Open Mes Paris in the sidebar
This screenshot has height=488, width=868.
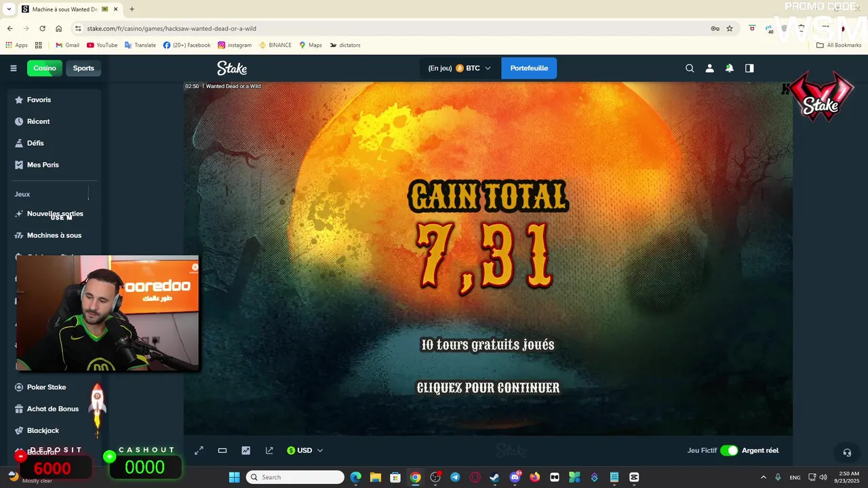pos(43,165)
